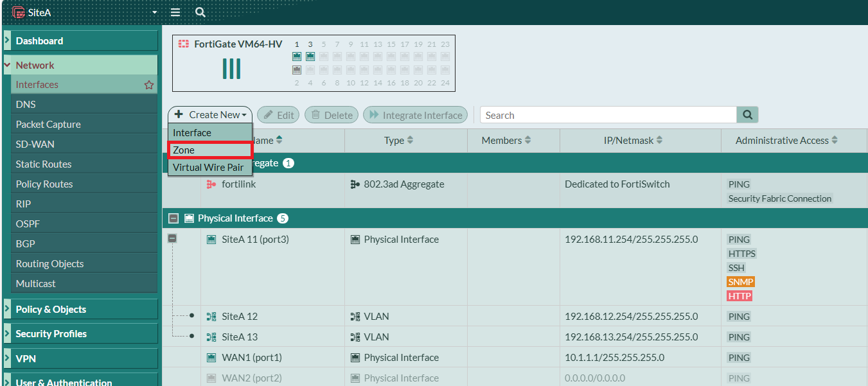Open the top bar search magnifier icon
868x386 pixels.
(200, 12)
